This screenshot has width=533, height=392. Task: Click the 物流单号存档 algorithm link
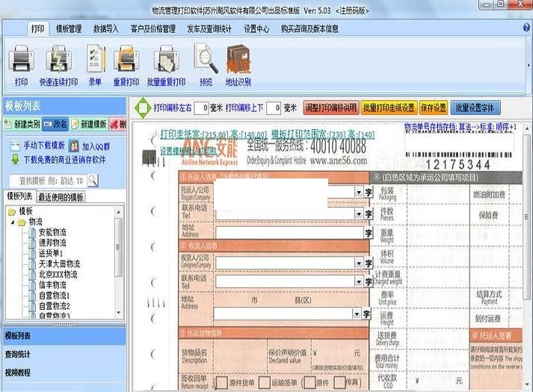(x=460, y=128)
